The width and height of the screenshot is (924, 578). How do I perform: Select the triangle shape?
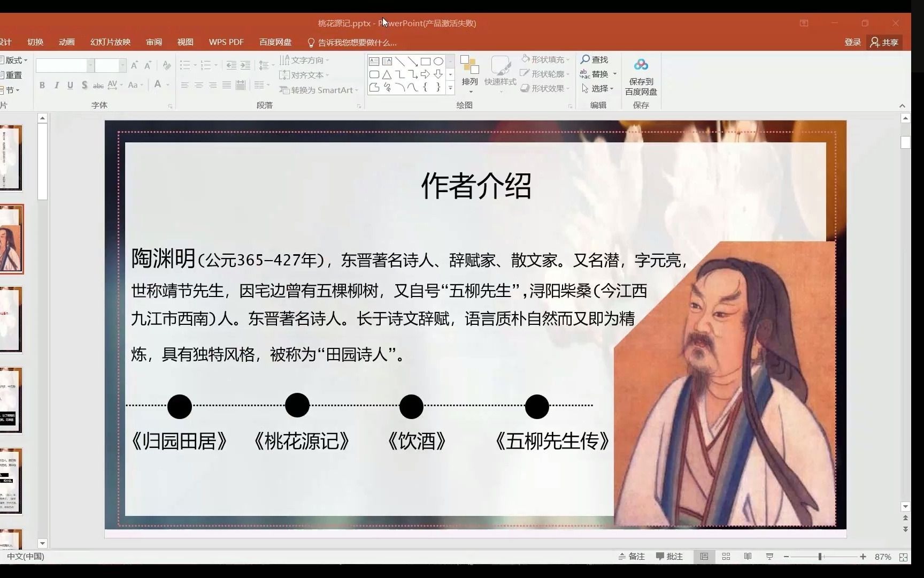(x=387, y=74)
